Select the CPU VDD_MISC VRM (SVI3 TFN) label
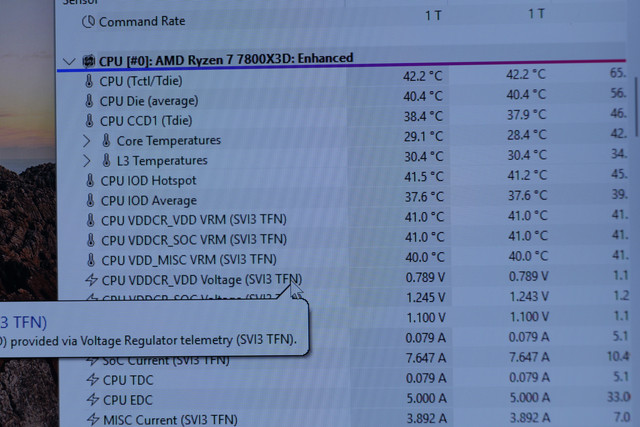This screenshot has height=427, width=640. coord(189,260)
